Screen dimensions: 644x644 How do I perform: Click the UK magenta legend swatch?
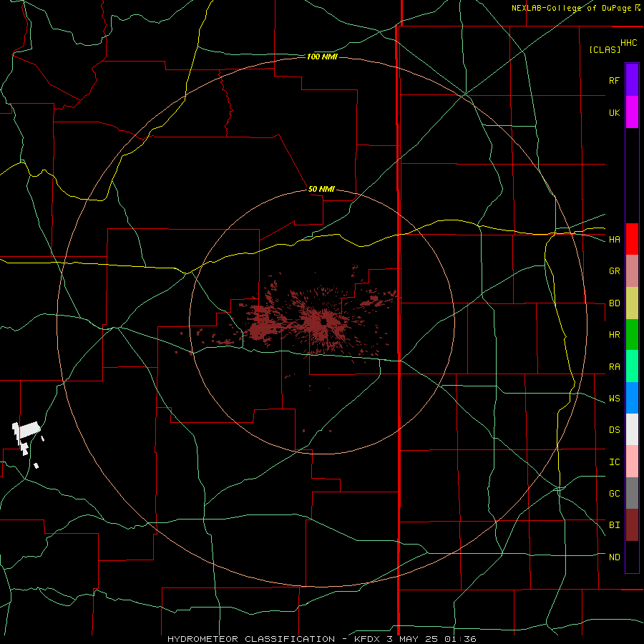coord(632,112)
